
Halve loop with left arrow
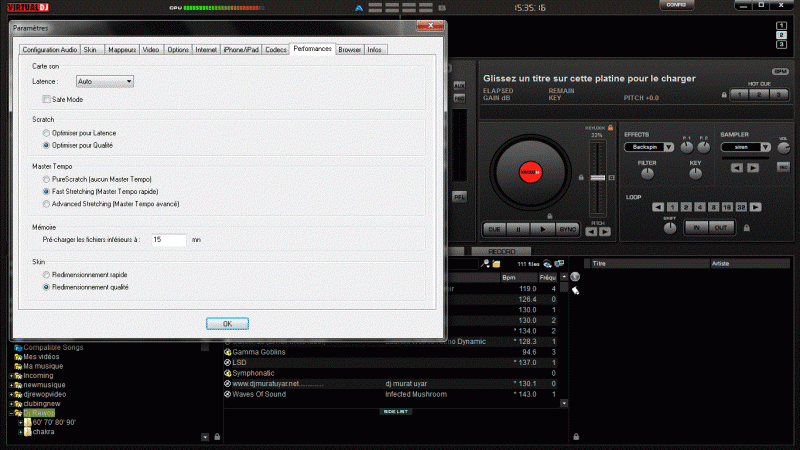coord(658,207)
